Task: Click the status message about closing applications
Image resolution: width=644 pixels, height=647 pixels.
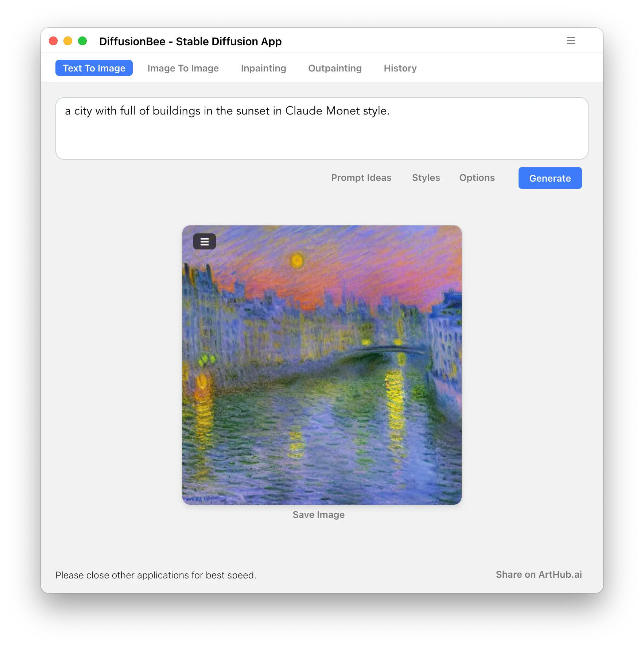Action: point(156,575)
